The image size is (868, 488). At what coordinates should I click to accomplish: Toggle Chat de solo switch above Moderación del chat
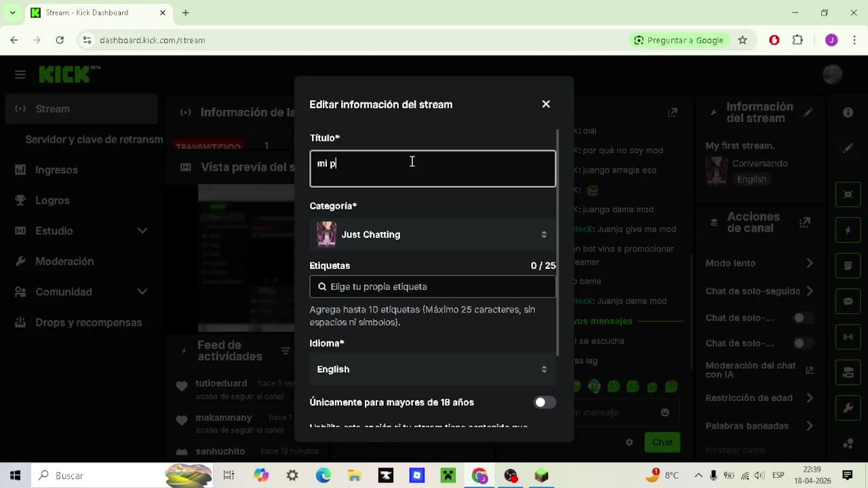[803, 344]
